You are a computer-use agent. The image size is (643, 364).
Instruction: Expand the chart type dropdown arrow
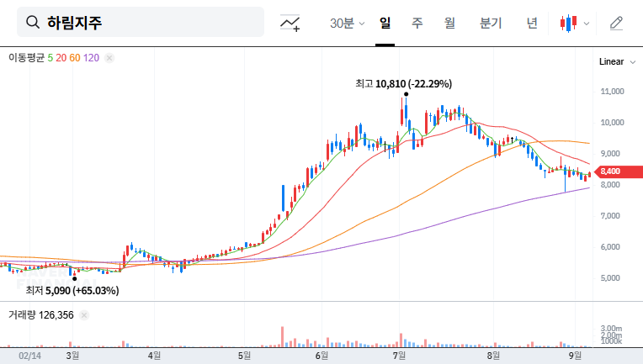587,24
